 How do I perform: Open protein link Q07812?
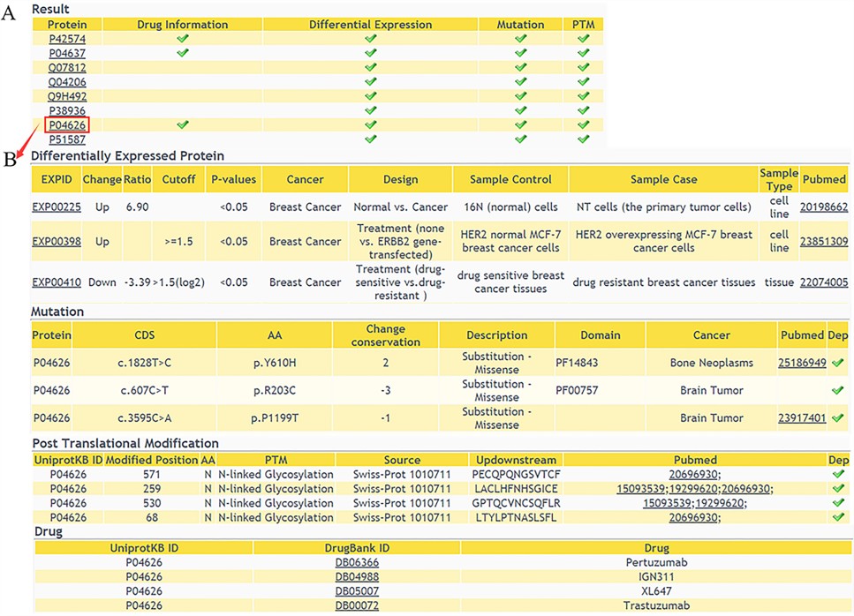[67, 68]
